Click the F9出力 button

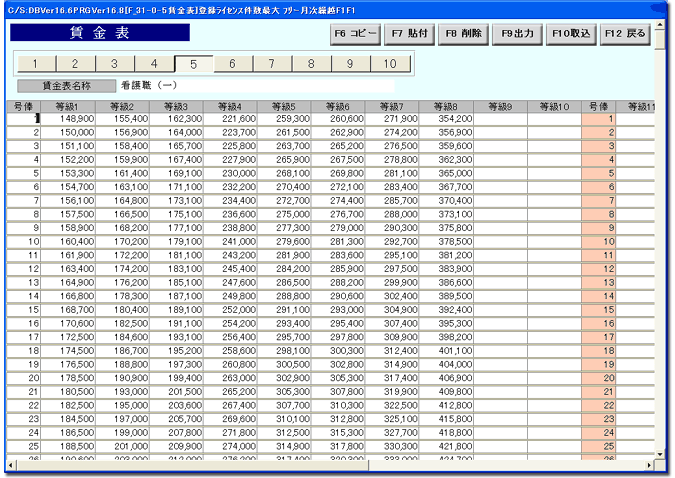point(517,34)
